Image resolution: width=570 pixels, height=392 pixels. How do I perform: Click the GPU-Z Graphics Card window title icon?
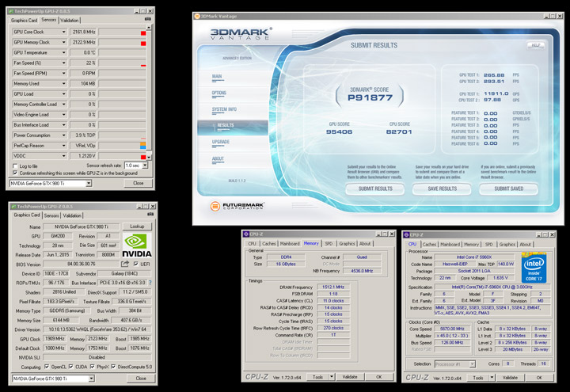point(13,206)
